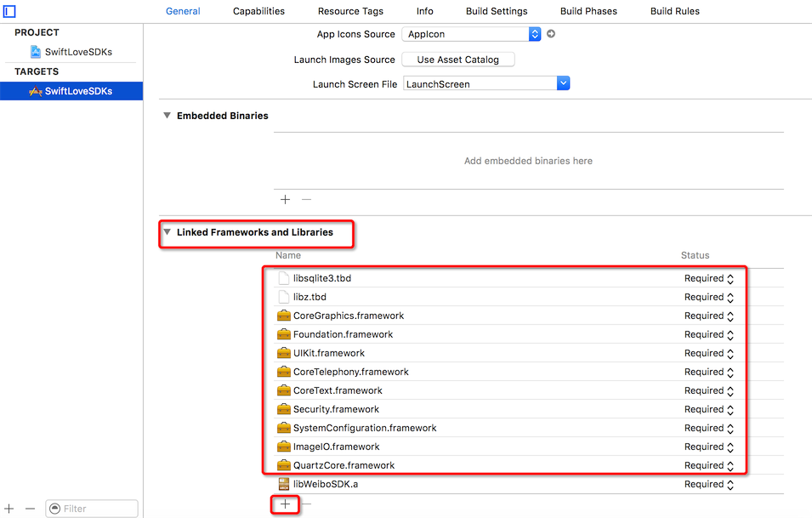The width and height of the screenshot is (812, 518).
Task: Collapse Linked Frameworks and Libraries section
Action: click(167, 232)
